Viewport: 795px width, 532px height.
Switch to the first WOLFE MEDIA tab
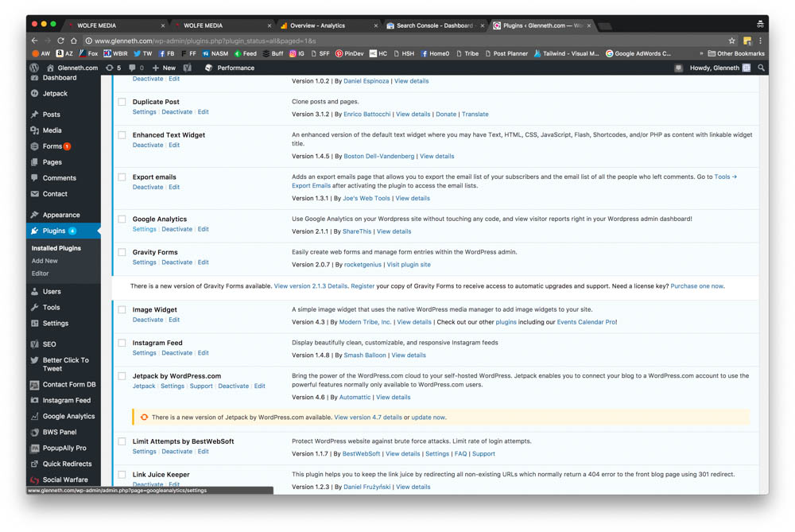click(114, 25)
